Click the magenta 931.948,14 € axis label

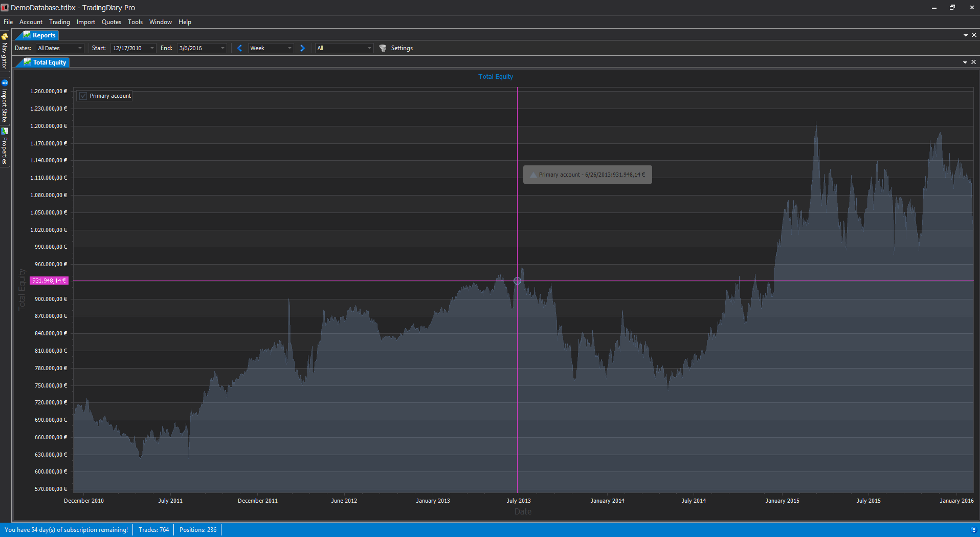coord(49,281)
